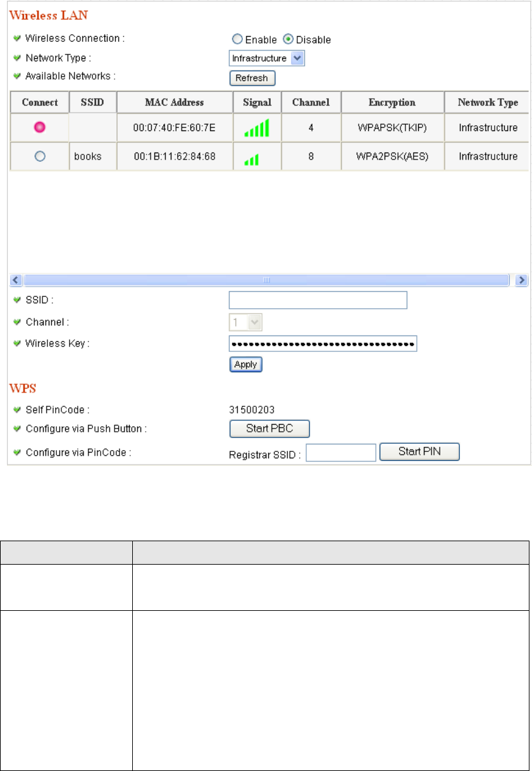Click the Start PIN button

[419, 452]
